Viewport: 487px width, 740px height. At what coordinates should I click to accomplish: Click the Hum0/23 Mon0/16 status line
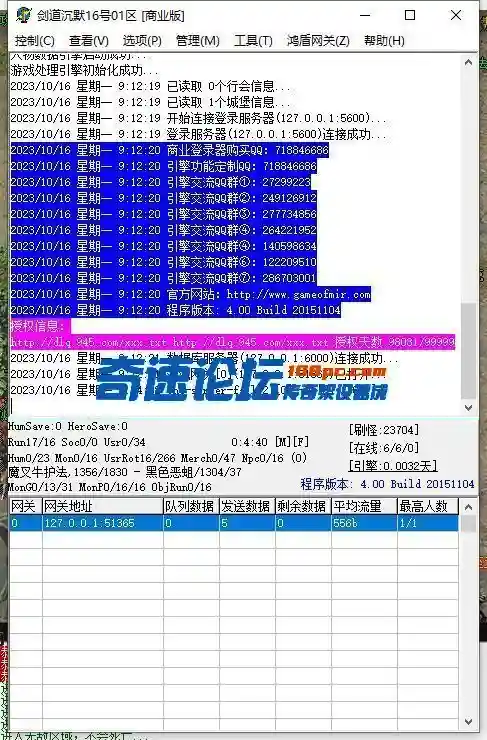pos(157,458)
